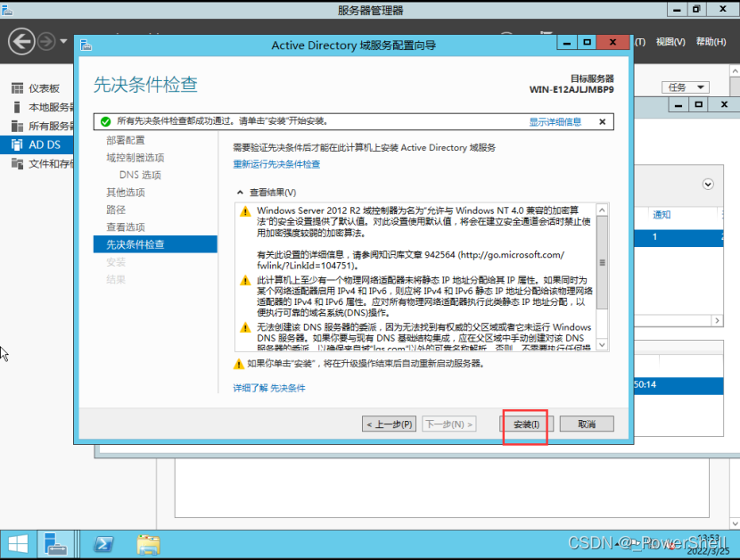Screen dimensions: 740x560
Task: Click the wizard title bar icon
Action: click(86, 45)
